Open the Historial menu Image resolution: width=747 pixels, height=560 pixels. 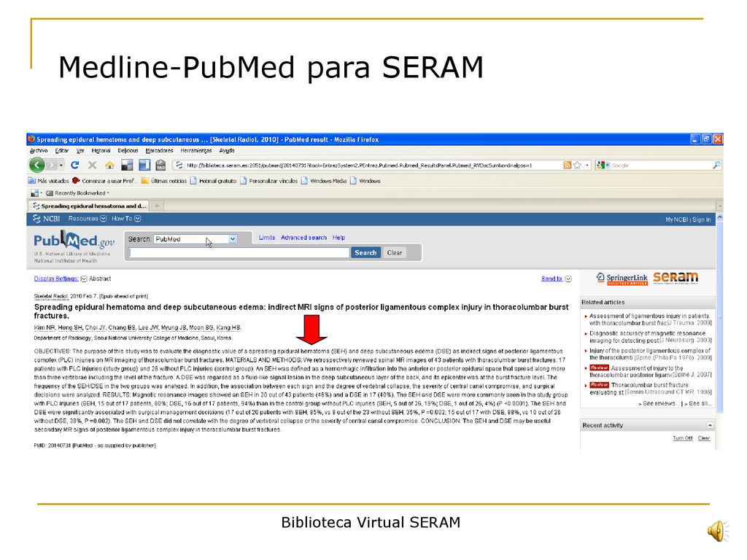(101, 150)
